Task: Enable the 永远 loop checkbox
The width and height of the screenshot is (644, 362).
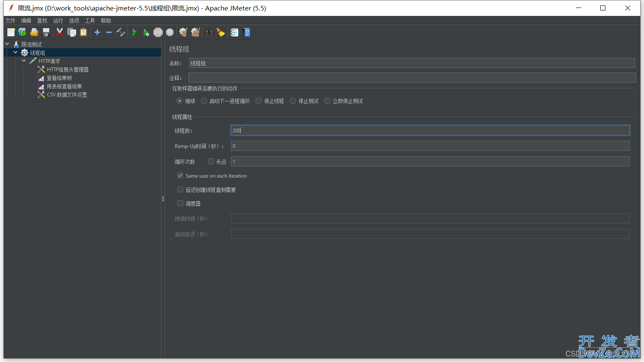Action: click(211, 161)
